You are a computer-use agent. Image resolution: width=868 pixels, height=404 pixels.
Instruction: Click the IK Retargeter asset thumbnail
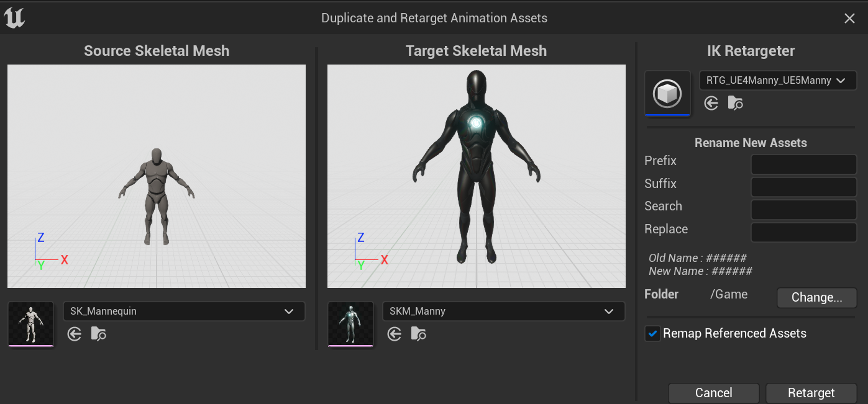(667, 93)
